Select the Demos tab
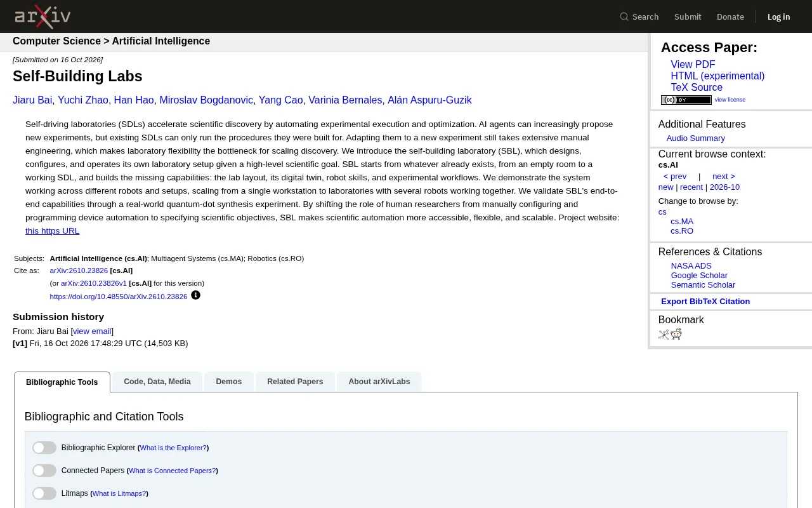The height and width of the screenshot is (508, 812). 229,382
